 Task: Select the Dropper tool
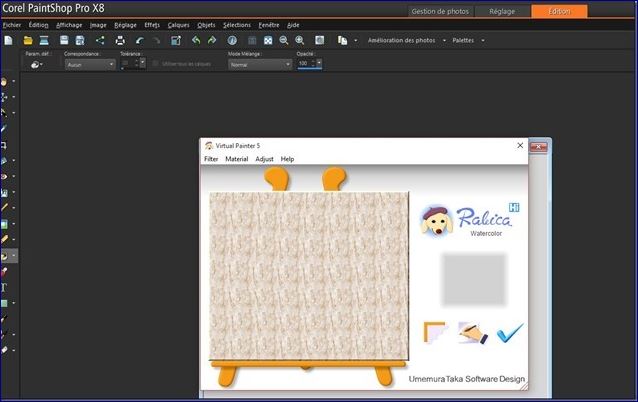click(x=4, y=129)
